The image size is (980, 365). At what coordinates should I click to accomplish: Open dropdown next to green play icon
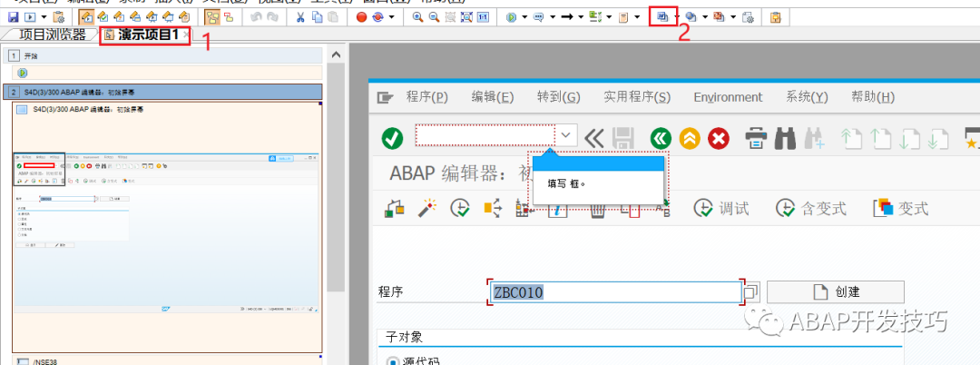click(x=524, y=17)
